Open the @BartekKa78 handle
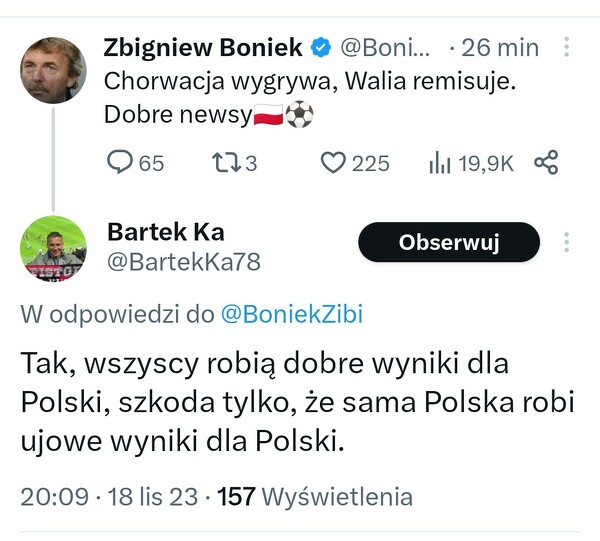 click(x=183, y=262)
